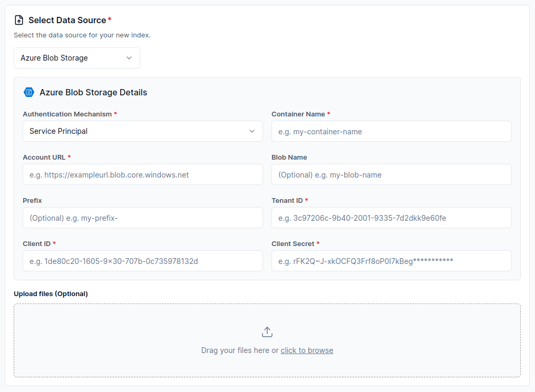Focus the Container Name input field

[391, 131]
